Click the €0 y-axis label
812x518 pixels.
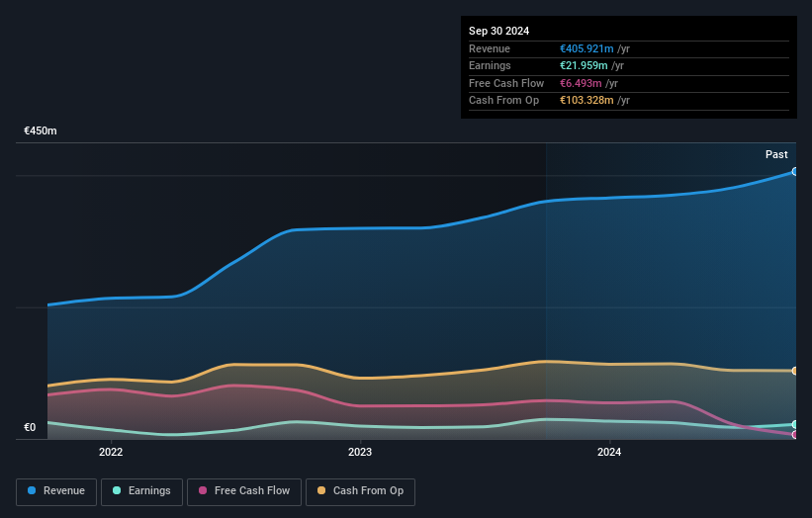(x=30, y=427)
